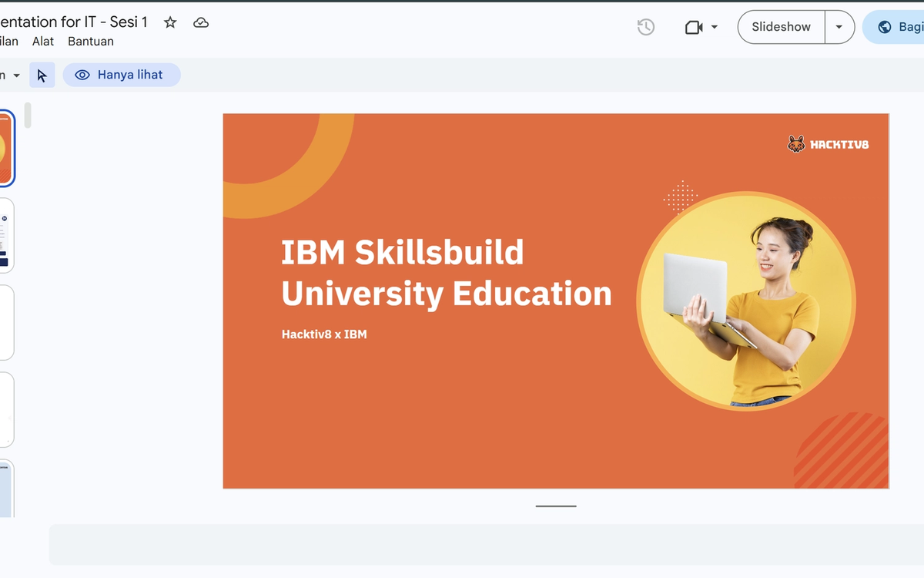
Task: Open the Alat menu
Action: pos(43,42)
